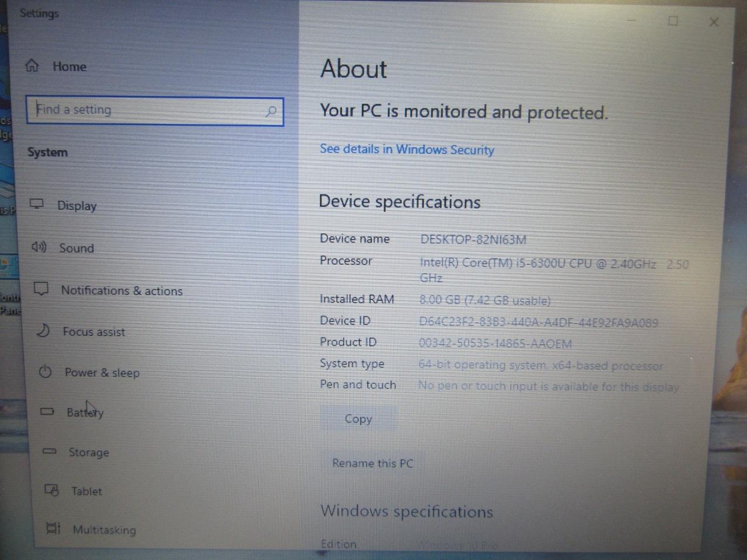Click the search magnifier icon
The width and height of the screenshot is (747, 560).
271,111
